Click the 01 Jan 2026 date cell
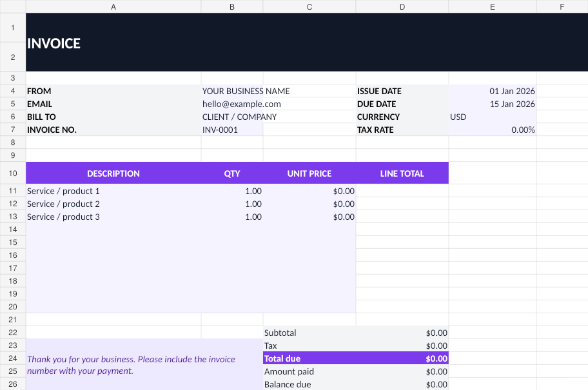Image resolution: width=588 pixels, height=390 pixels. point(493,91)
